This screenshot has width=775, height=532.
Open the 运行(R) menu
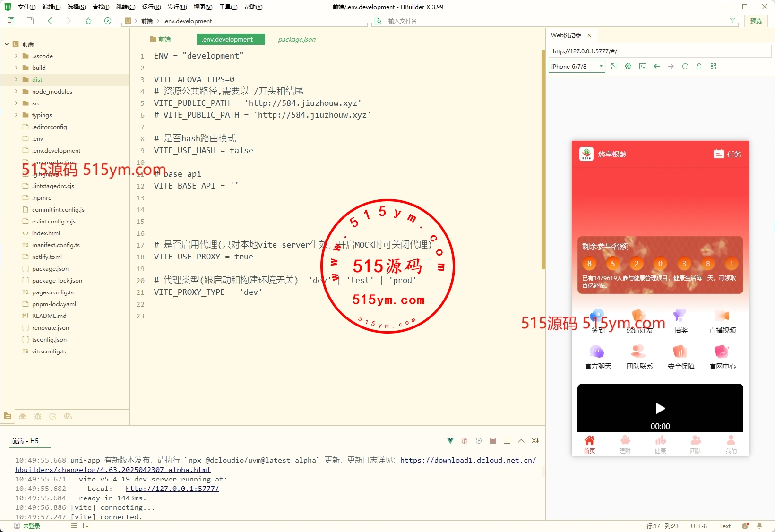(151, 7)
